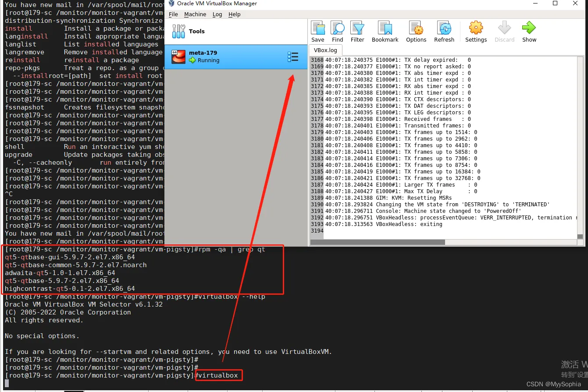The height and width of the screenshot is (392, 588).
Task: Refresh the VBox log
Action: click(x=444, y=28)
